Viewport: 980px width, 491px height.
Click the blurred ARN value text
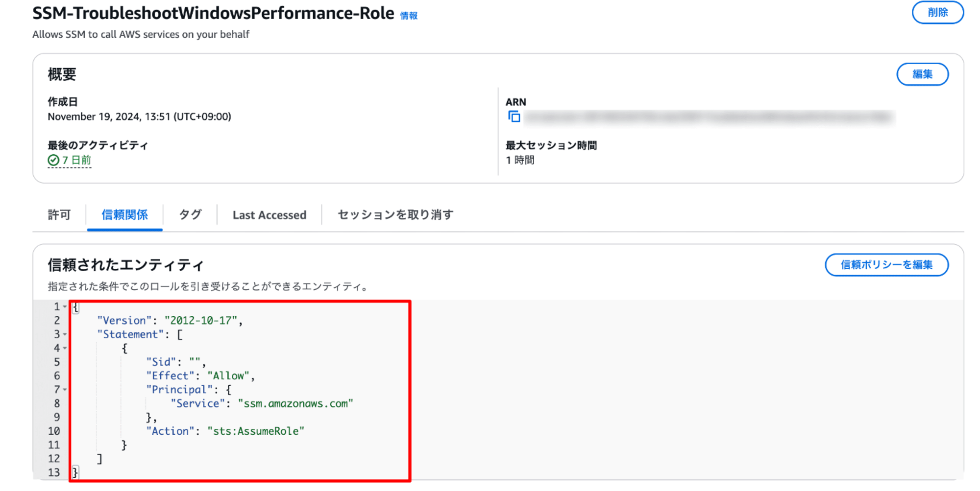[x=709, y=117]
